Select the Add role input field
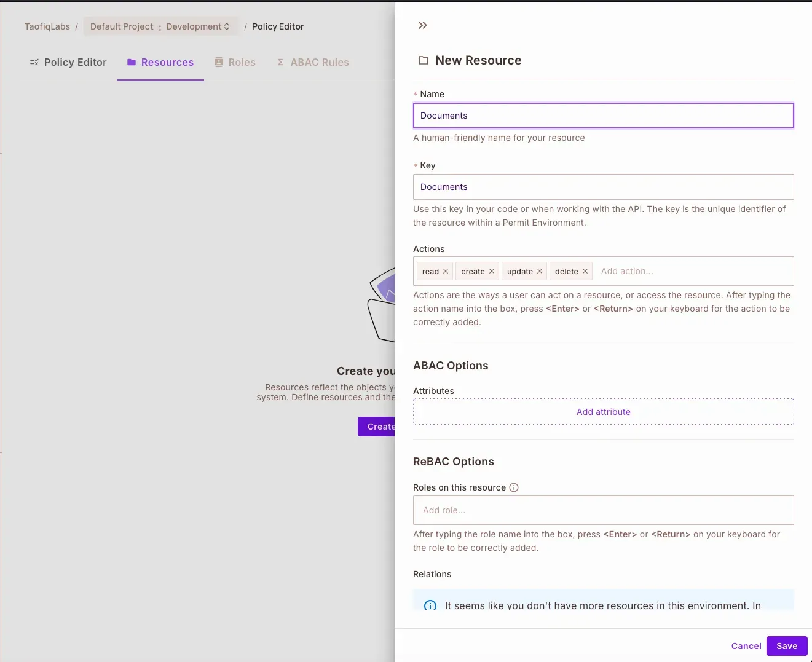 (x=603, y=510)
